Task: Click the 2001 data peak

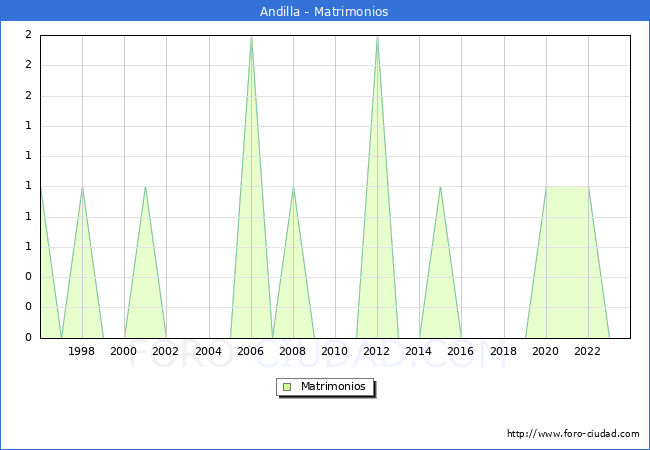Action: (146, 187)
